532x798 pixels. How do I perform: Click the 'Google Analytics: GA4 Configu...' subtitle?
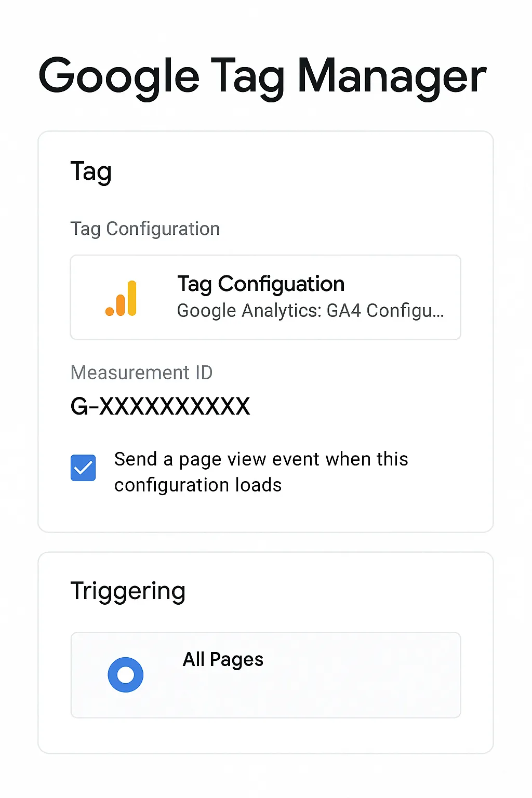[311, 311]
